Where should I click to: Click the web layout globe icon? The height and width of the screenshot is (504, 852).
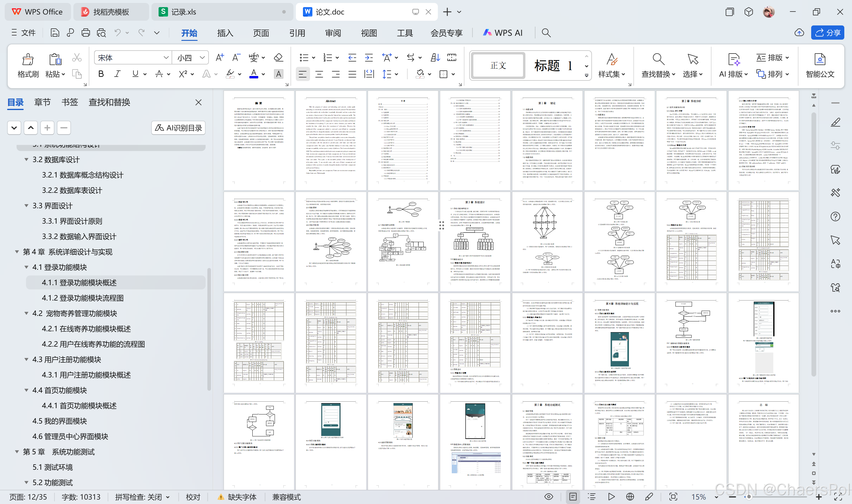tap(630, 497)
